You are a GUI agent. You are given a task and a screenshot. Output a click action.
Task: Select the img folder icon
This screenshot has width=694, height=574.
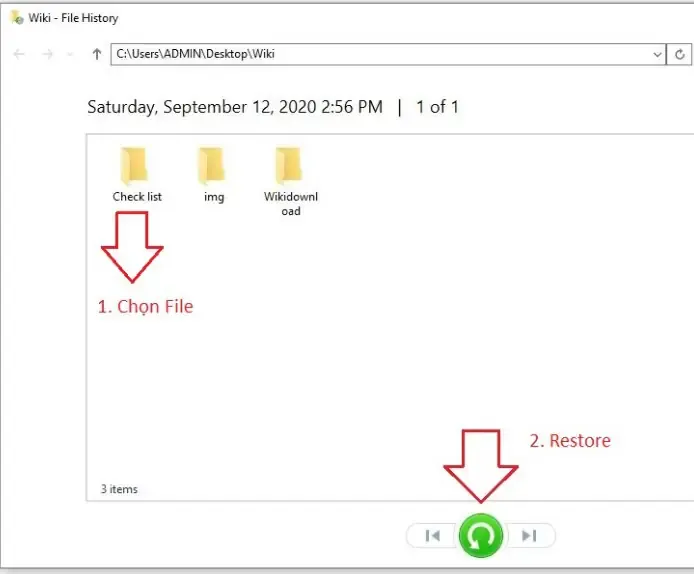point(212,164)
